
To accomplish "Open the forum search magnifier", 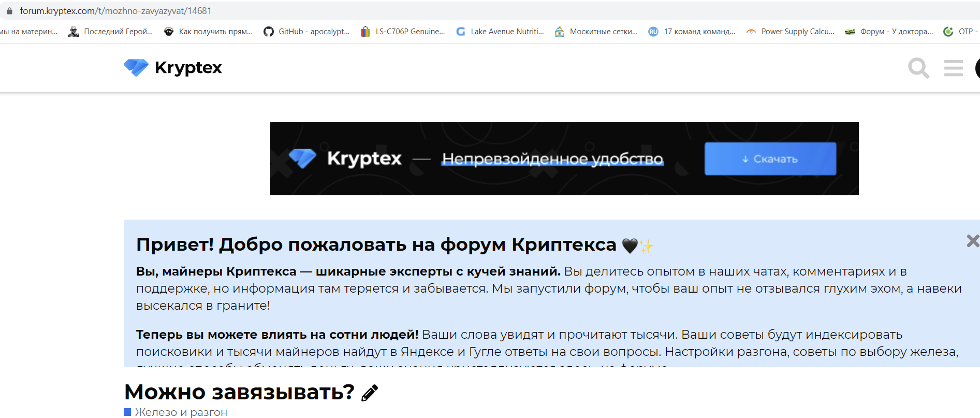I will pos(919,68).
